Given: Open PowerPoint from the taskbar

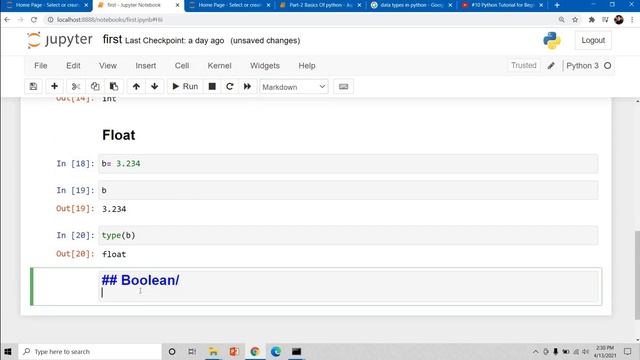Looking at the screenshot, I should [x=234, y=351].
